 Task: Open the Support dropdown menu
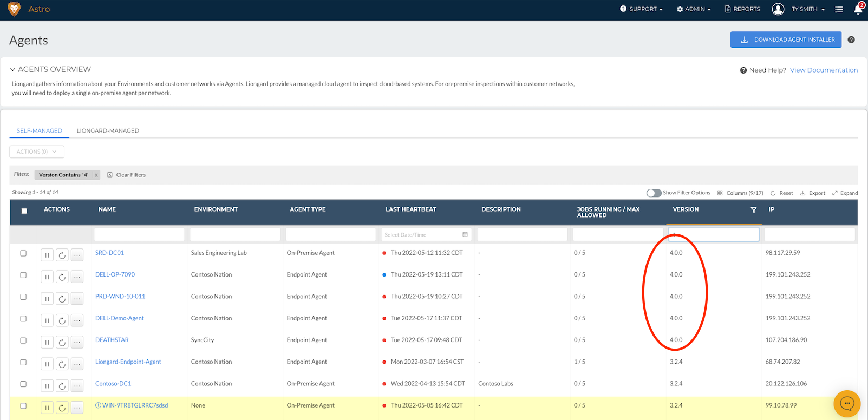click(x=642, y=9)
